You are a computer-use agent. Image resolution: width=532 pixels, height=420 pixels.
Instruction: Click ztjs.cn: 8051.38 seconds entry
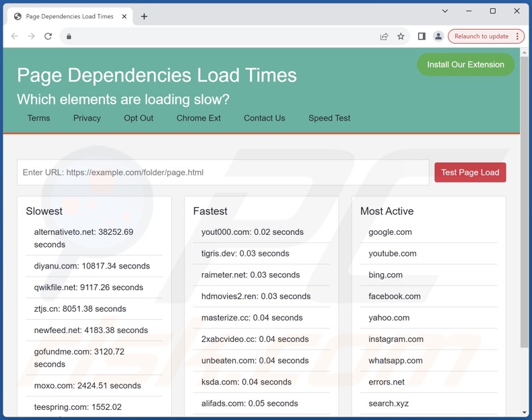click(80, 309)
